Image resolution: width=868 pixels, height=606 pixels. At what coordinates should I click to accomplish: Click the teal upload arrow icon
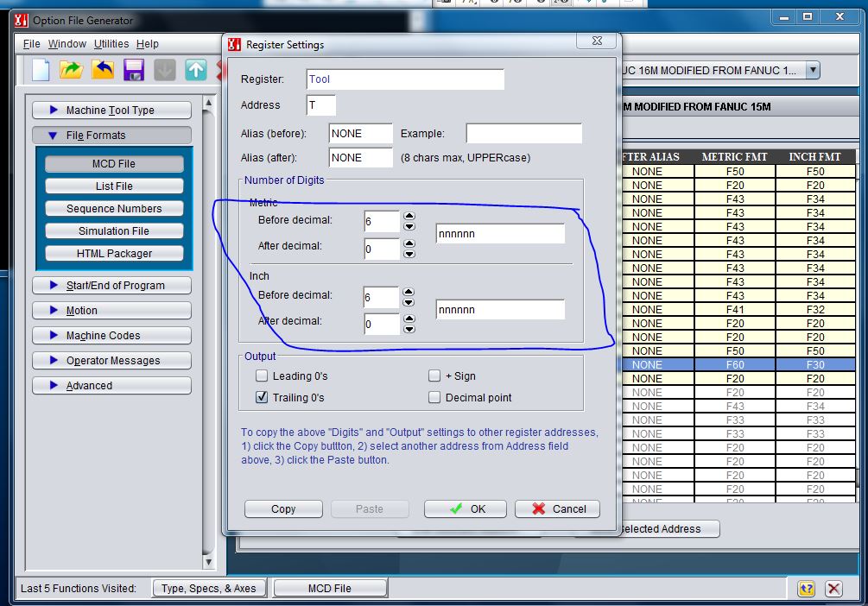[x=196, y=70]
